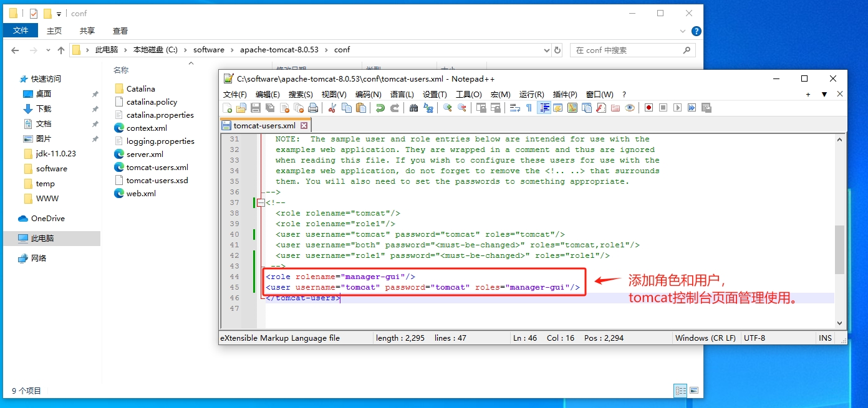
Task: Open the Notepad++ menu bar down-triangle dropdown
Action: [824, 94]
